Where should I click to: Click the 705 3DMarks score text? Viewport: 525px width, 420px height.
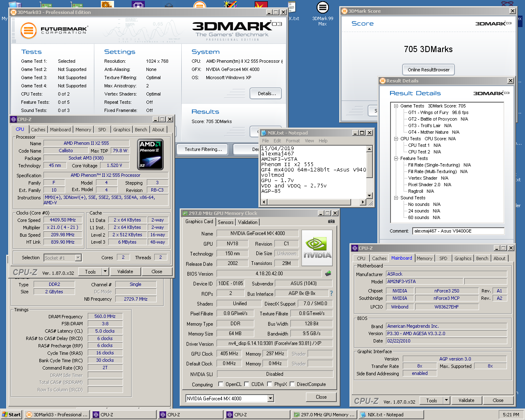click(428, 49)
